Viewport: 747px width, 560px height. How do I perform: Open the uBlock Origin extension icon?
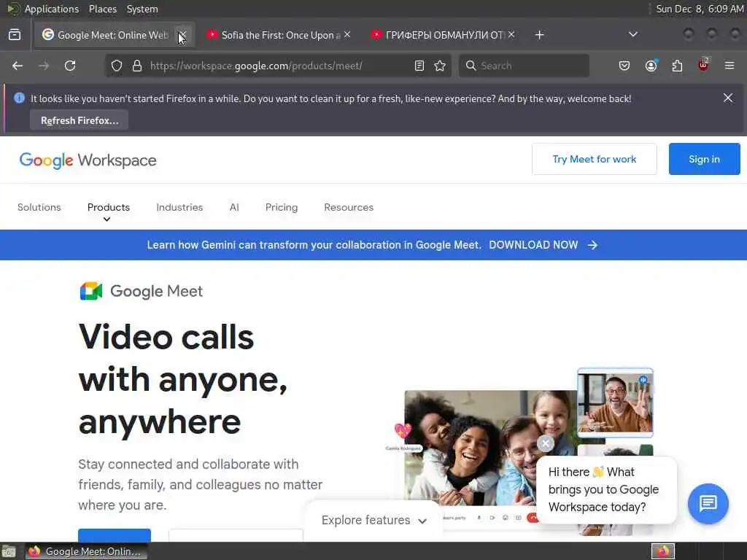(703, 65)
